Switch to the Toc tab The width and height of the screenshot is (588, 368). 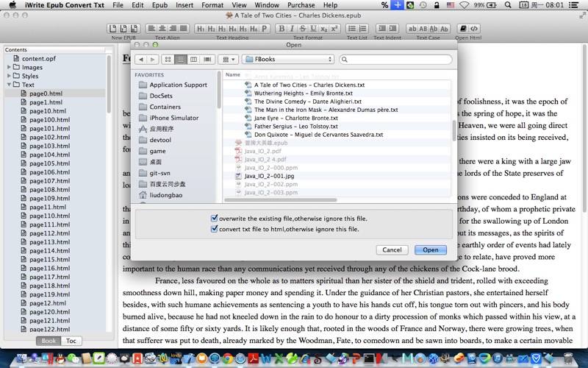tap(71, 341)
